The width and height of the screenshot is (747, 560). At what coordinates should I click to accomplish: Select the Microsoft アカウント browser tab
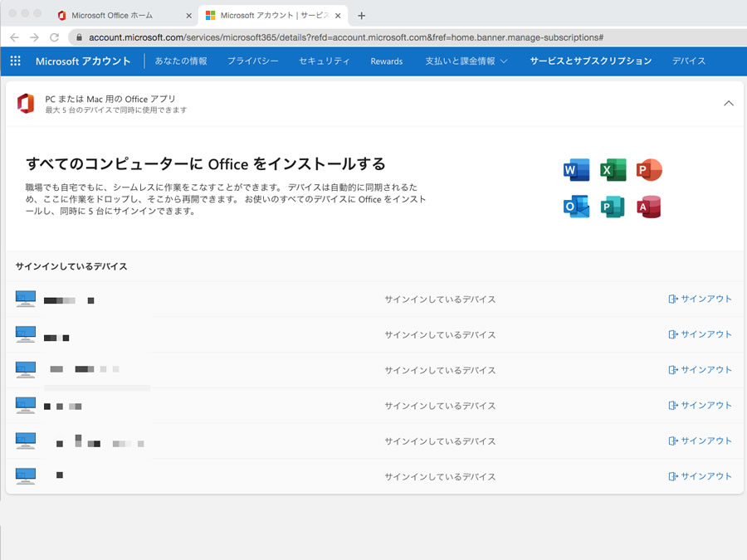pos(275,16)
